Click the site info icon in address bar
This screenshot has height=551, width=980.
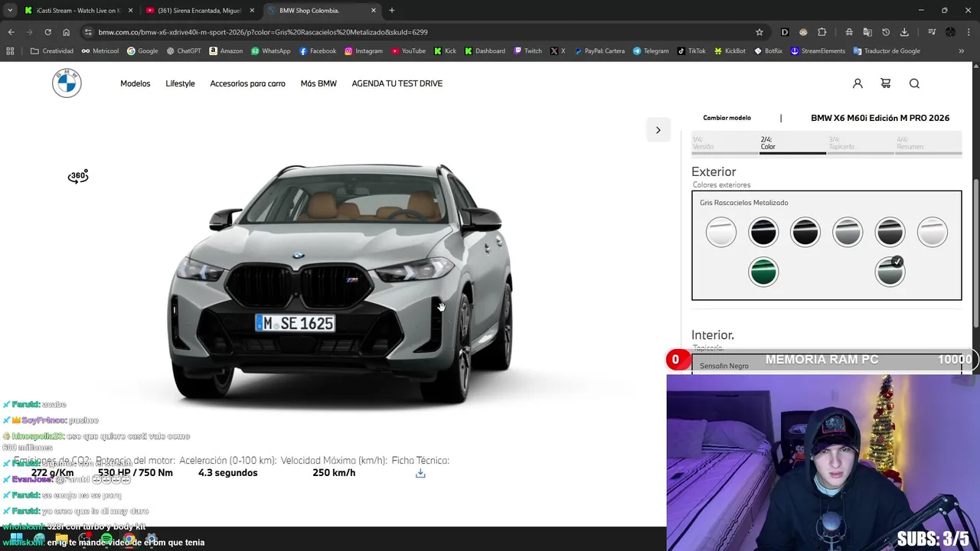click(88, 32)
